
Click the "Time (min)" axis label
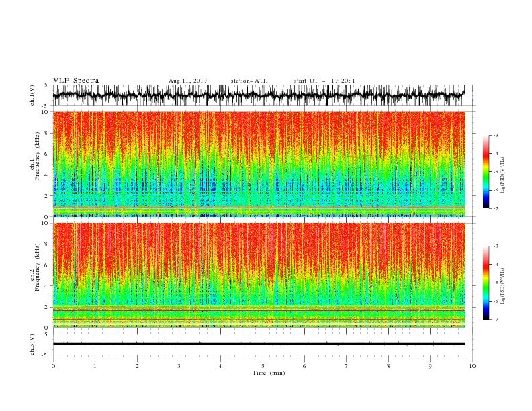click(269, 373)
